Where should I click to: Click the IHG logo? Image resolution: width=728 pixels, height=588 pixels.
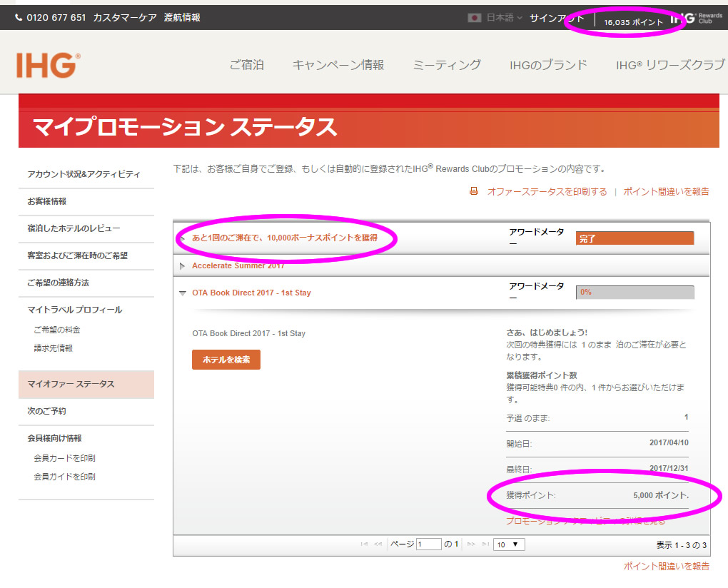(x=48, y=65)
